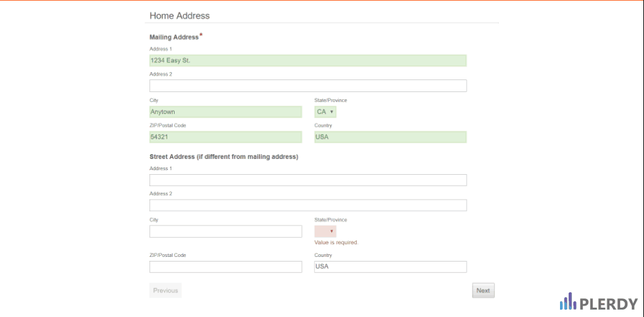Viewport: 644px width, 317px height.
Task: Focus the mailing Address 1 field
Action: pos(308,61)
